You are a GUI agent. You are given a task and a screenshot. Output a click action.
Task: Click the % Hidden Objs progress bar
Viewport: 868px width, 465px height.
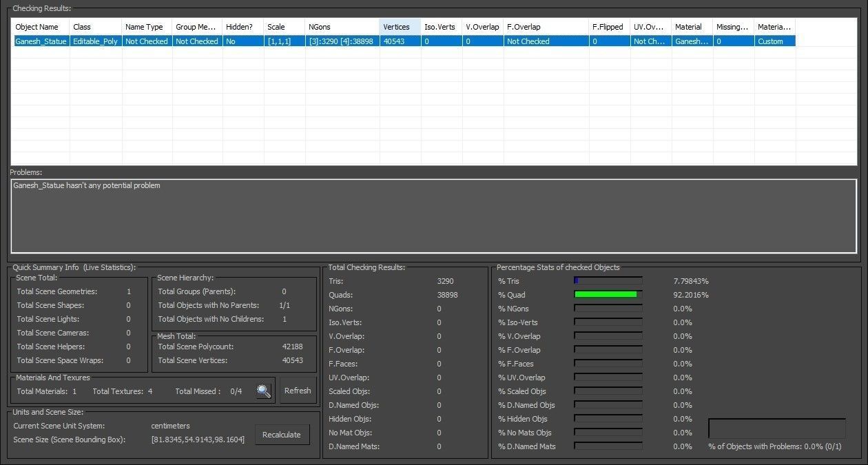point(608,419)
